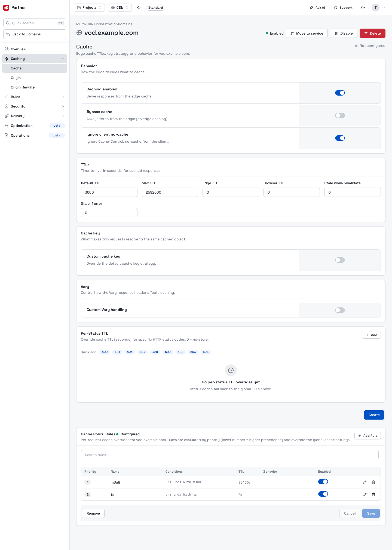Toggle enabled switch for m3u8 rule
The height and width of the screenshot is (550, 392).
click(x=323, y=482)
